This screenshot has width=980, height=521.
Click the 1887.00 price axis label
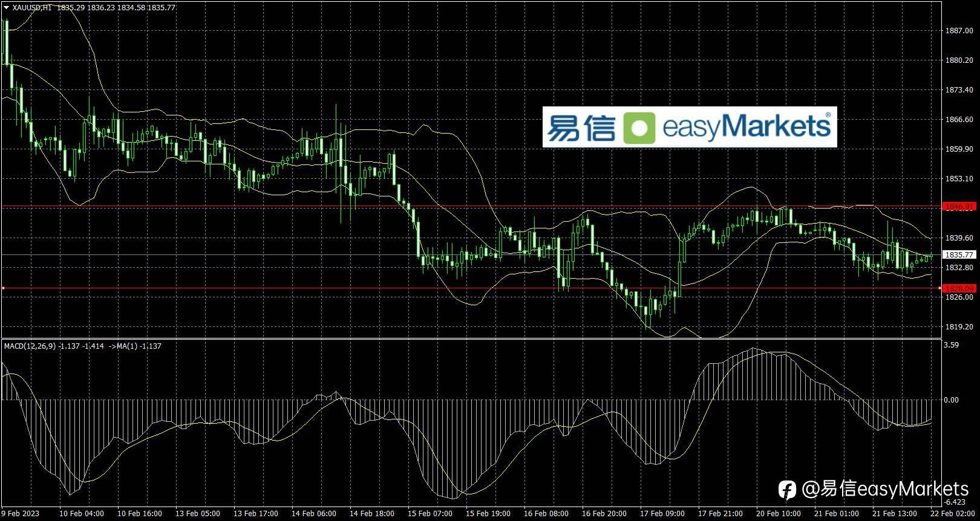(x=959, y=31)
